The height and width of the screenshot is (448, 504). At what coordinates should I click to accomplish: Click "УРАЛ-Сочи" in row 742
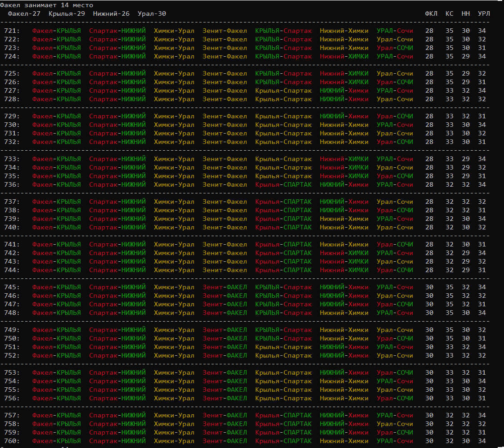pyautogui.click(x=395, y=253)
